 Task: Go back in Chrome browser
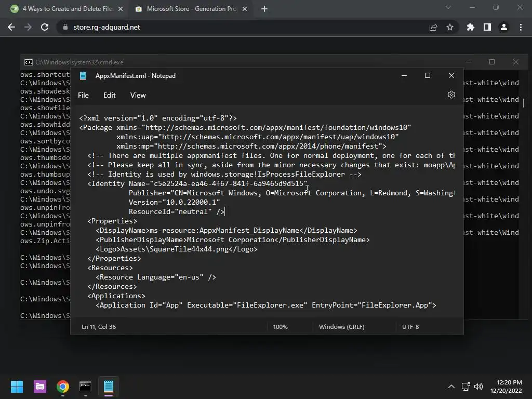(x=11, y=27)
